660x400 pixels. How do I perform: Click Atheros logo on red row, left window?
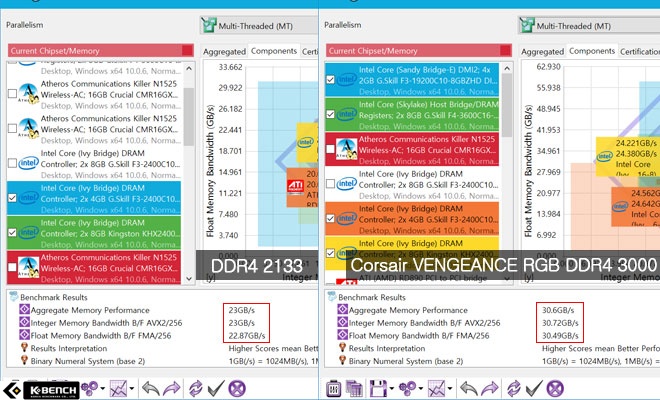[x=29, y=267]
